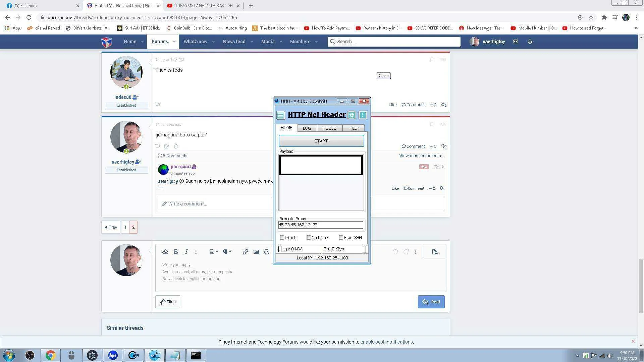This screenshot has width=644, height=362.
Task: Click the Windows Start orb
Action: coord(9,355)
